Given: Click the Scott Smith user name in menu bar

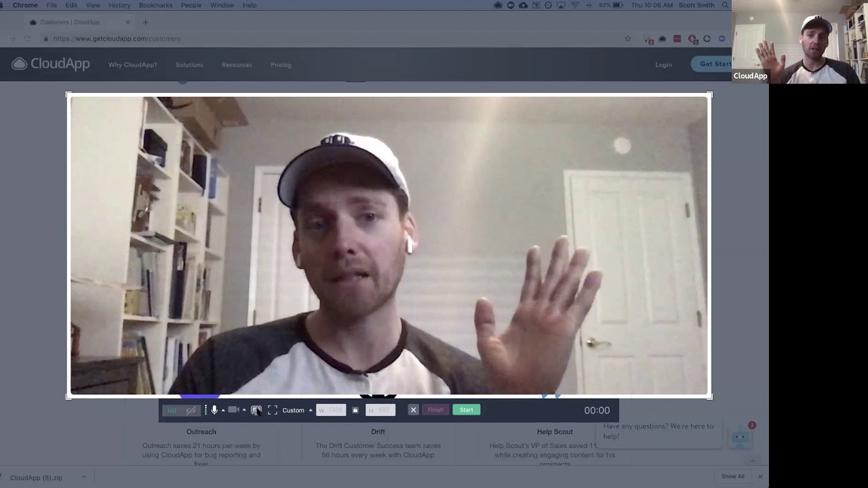Looking at the screenshot, I should [x=697, y=5].
